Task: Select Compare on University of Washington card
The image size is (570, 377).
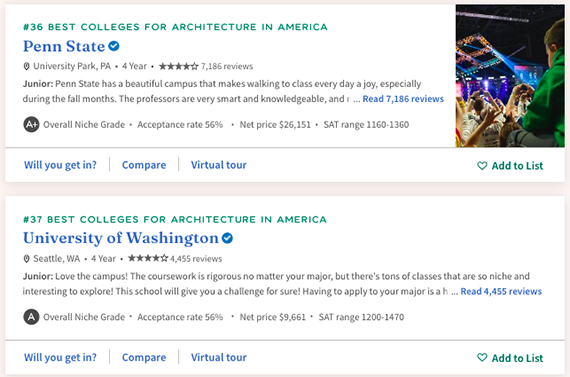Action: (x=144, y=357)
